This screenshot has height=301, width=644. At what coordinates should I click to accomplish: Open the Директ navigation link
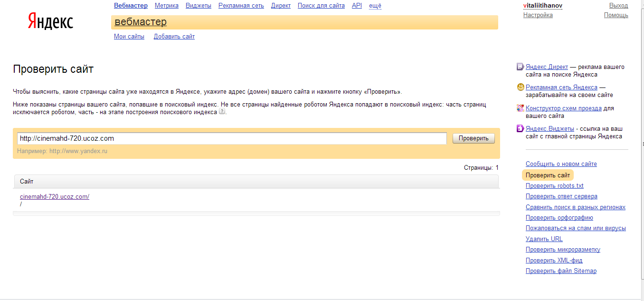tap(281, 6)
